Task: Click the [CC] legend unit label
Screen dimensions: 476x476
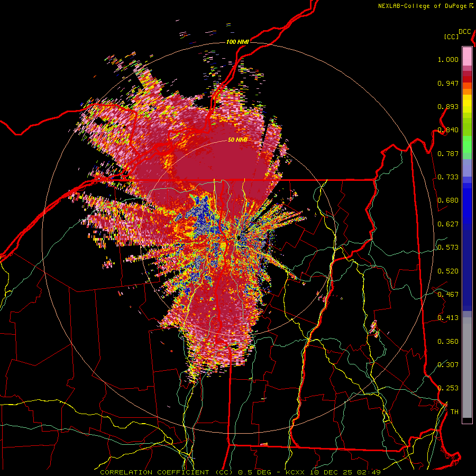Action: (451, 36)
